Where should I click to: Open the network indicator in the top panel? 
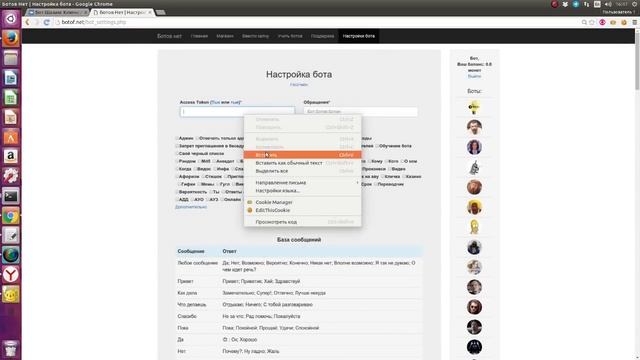[x=587, y=4]
